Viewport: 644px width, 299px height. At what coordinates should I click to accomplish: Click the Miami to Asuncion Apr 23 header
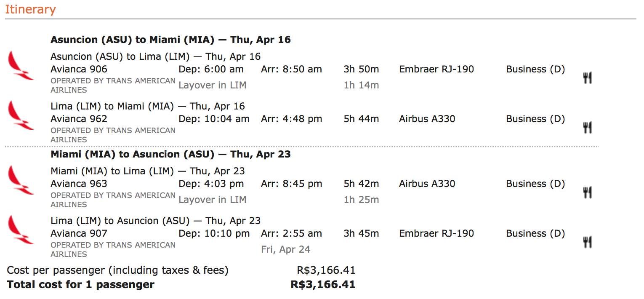pos(170,154)
